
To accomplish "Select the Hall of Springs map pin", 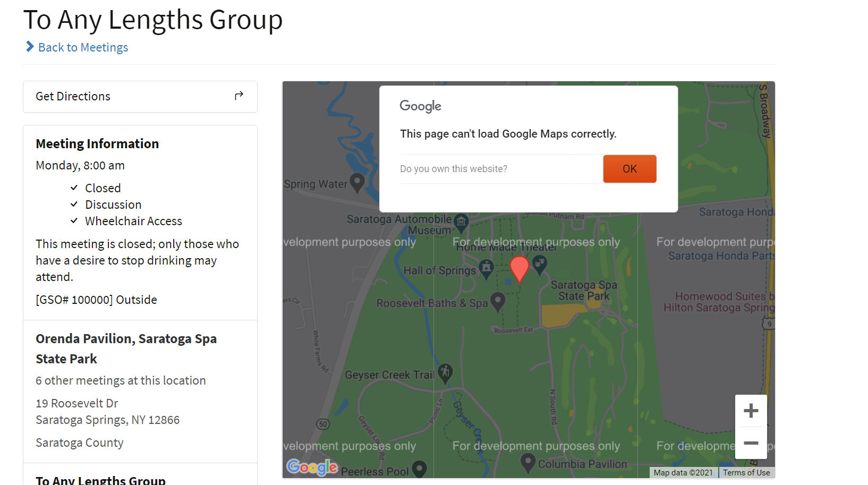I will (486, 269).
